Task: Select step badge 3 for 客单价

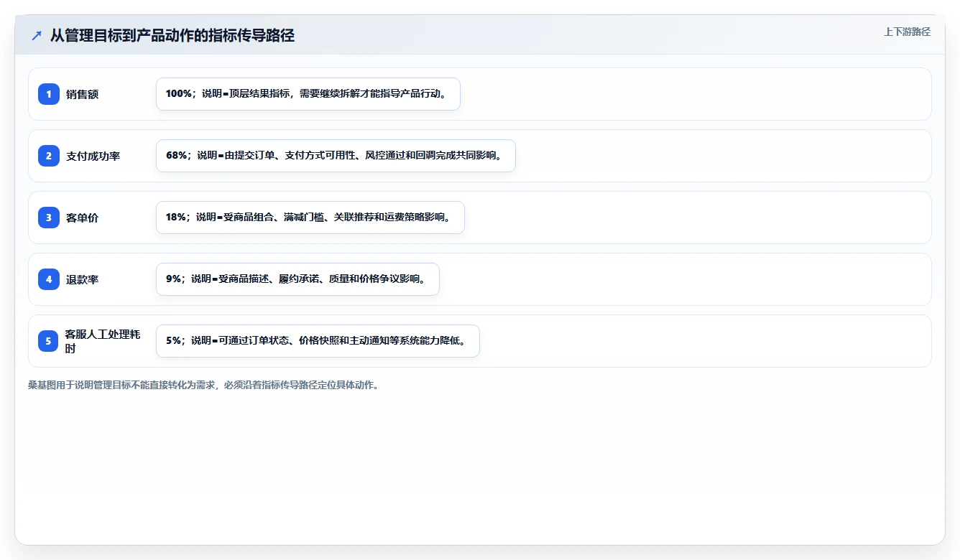Action: point(49,218)
